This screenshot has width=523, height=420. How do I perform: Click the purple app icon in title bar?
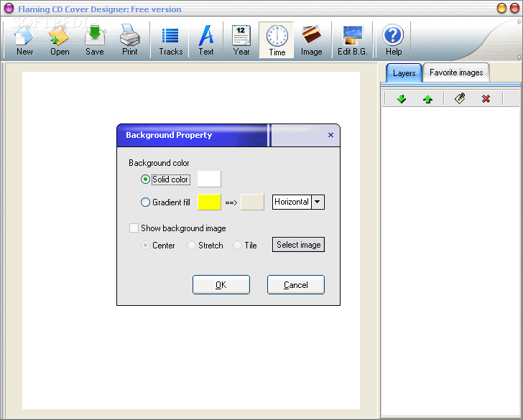tap(9, 8)
